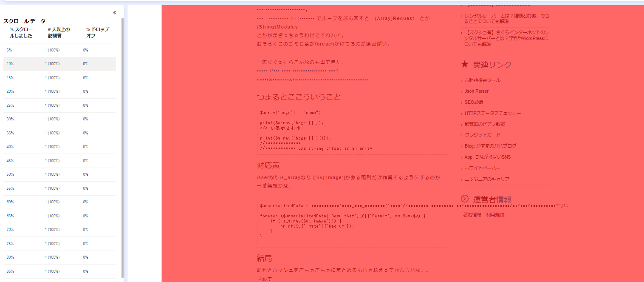The width and height of the screenshot is (644, 282).
Task: Open the エンジニアのキャリア link
Action: tap(487, 179)
